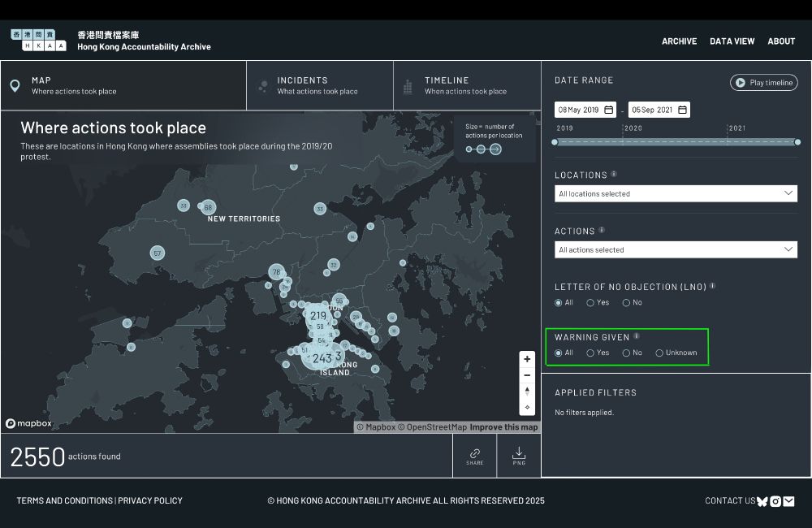Viewport: 812px width, 528px height.
Task: Click the Play timeline button
Action: coord(764,82)
